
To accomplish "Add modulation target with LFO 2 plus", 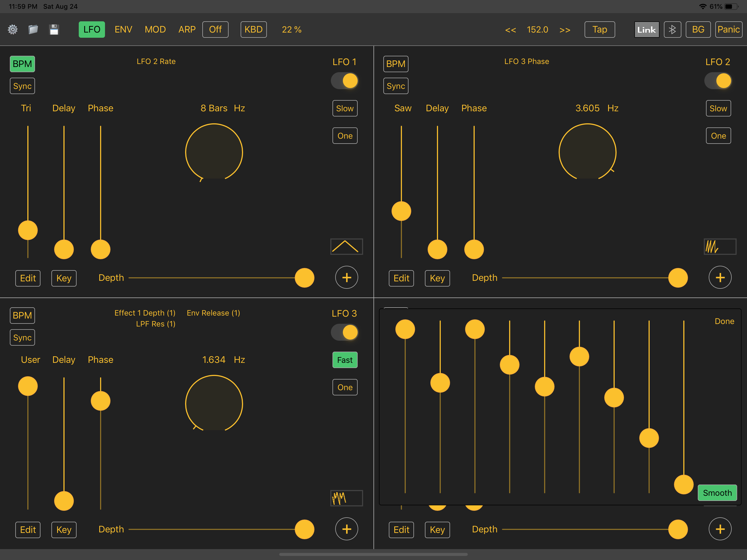I will (x=720, y=278).
